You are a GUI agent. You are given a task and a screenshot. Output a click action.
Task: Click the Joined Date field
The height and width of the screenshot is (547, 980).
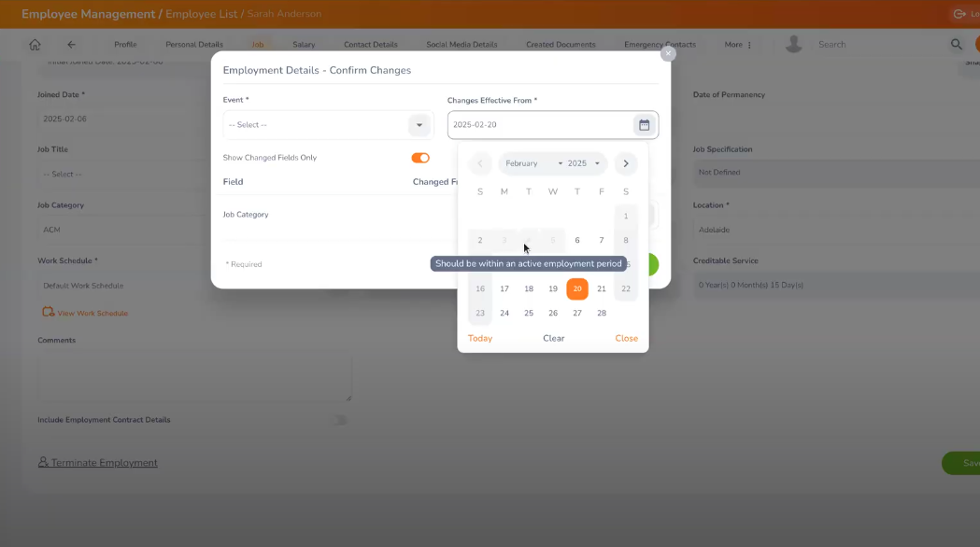click(x=121, y=119)
